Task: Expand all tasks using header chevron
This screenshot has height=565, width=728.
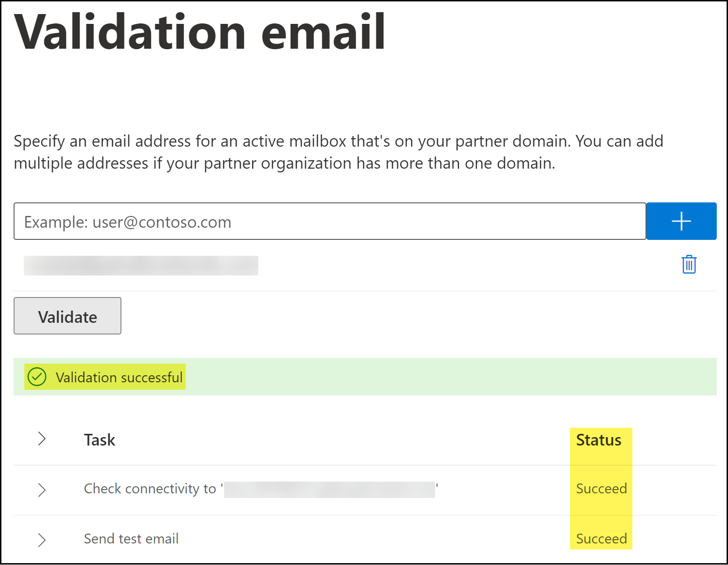Action: coord(42,439)
